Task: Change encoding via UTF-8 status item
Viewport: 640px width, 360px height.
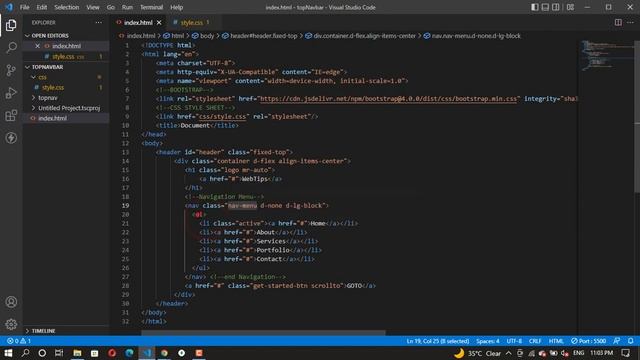Action: 514,341
